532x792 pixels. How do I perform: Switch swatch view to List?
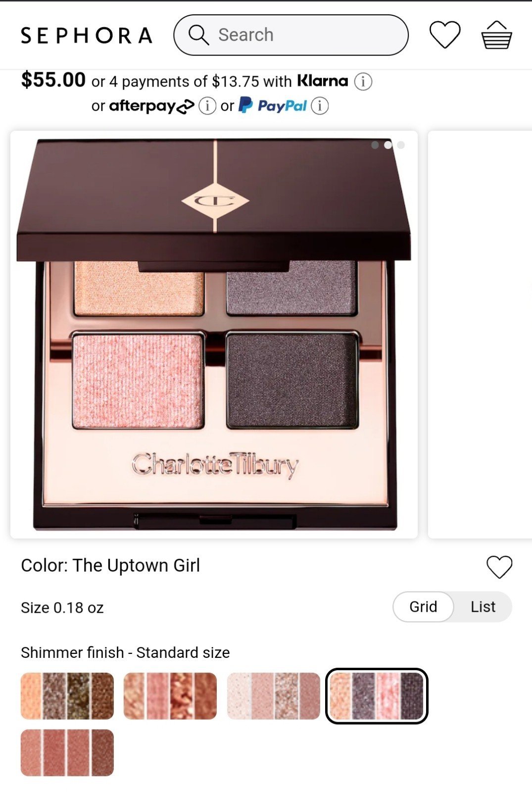click(483, 607)
